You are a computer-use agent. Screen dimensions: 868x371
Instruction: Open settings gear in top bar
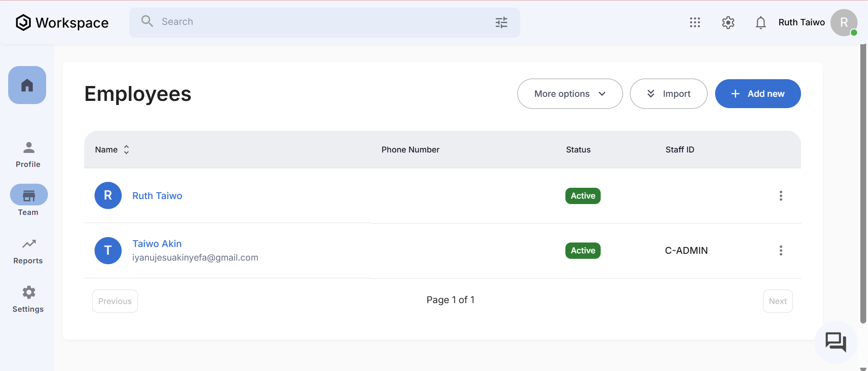click(728, 23)
